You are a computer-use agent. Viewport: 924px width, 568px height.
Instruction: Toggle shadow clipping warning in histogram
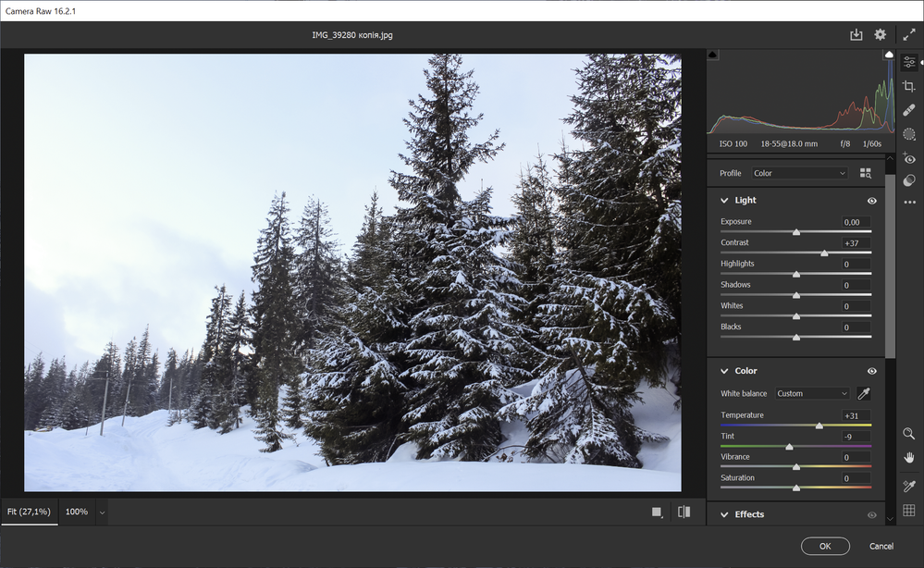(712, 55)
